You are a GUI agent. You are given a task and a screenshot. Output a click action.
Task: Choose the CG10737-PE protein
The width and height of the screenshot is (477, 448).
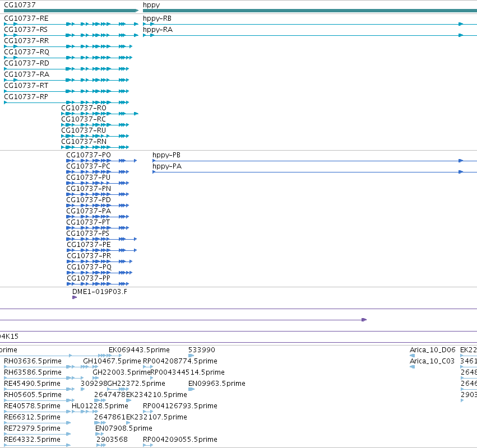pos(89,245)
